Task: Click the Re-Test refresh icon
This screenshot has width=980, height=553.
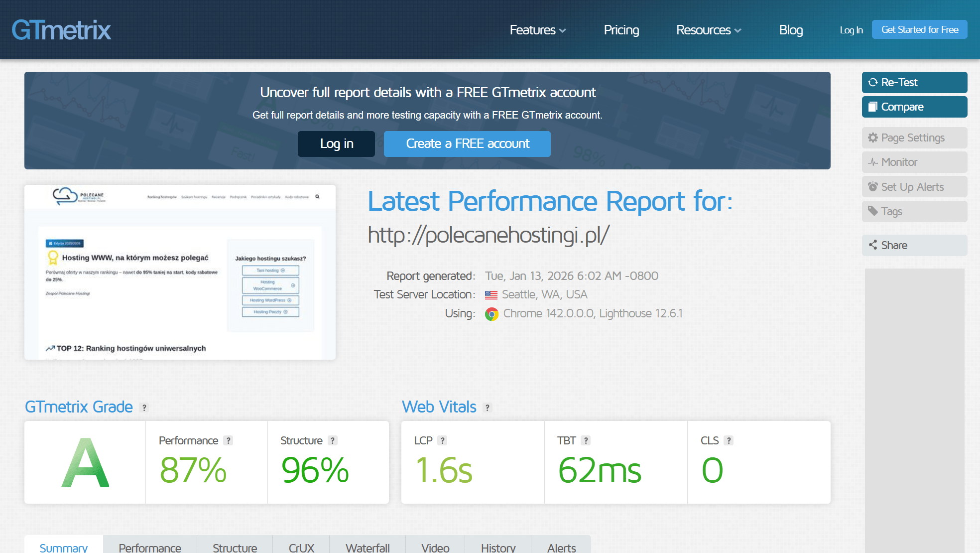Action: click(872, 83)
